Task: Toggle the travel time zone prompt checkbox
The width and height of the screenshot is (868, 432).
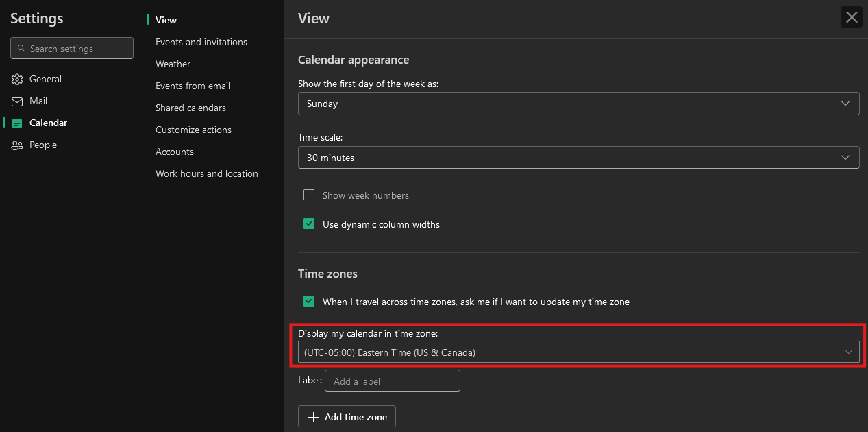Action: (309, 302)
